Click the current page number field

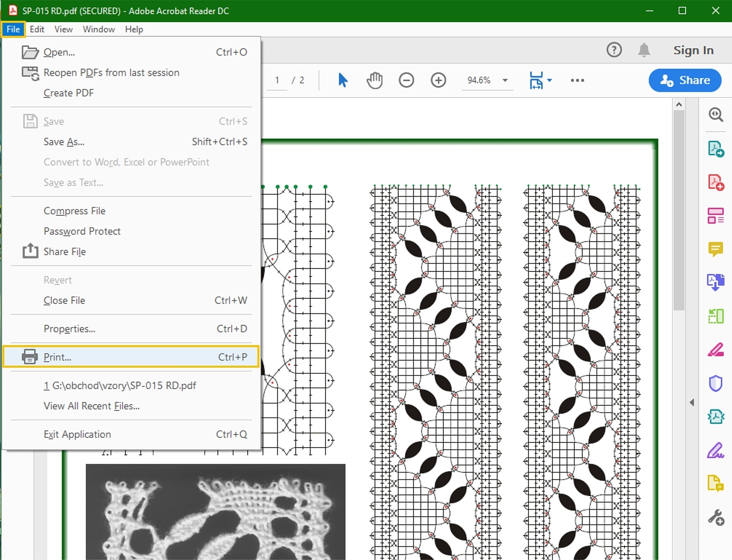click(277, 80)
